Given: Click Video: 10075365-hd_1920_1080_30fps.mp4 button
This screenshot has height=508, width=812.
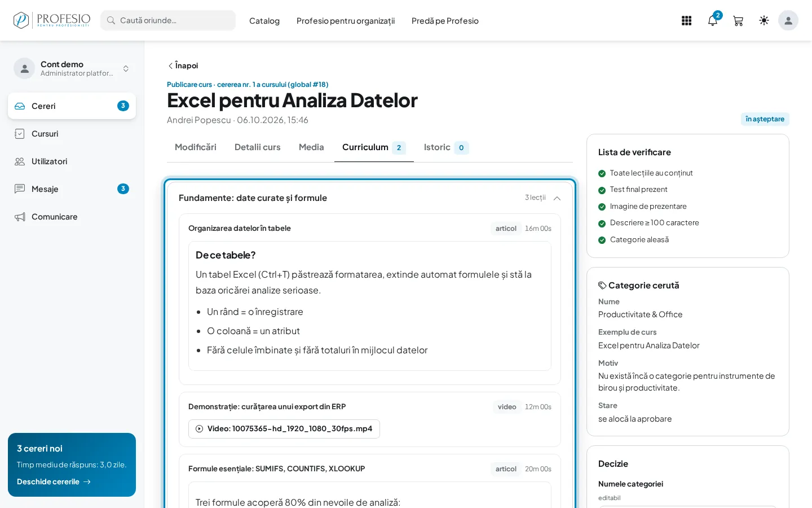Looking at the screenshot, I should click(284, 429).
